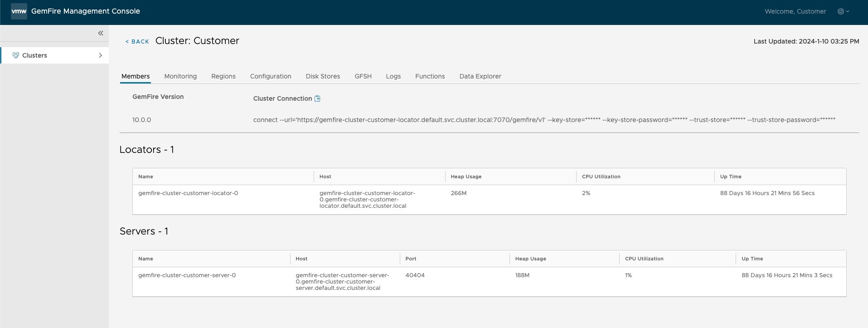Click Servers table Host column header
Image resolution: width=868 pixels, height=328 pixels.
click(301, 259)
